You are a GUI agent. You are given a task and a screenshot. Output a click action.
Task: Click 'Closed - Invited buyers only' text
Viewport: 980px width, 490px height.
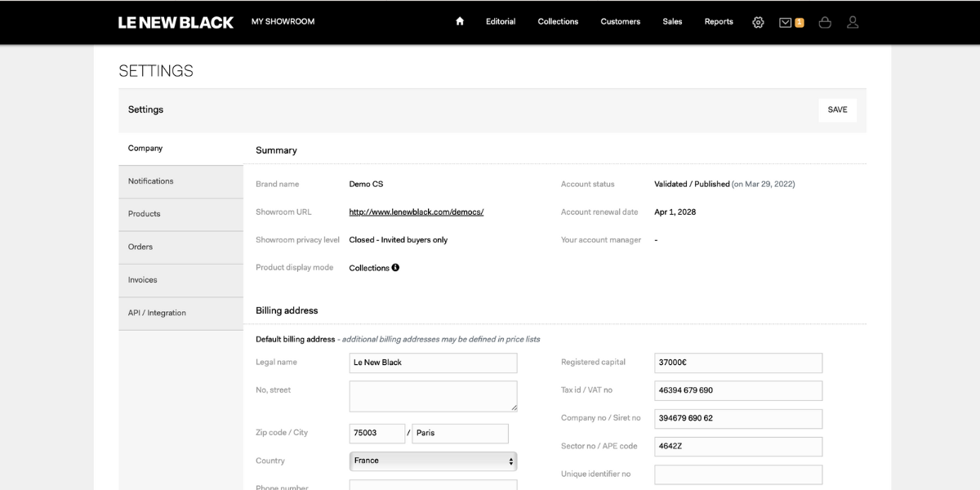399,240
